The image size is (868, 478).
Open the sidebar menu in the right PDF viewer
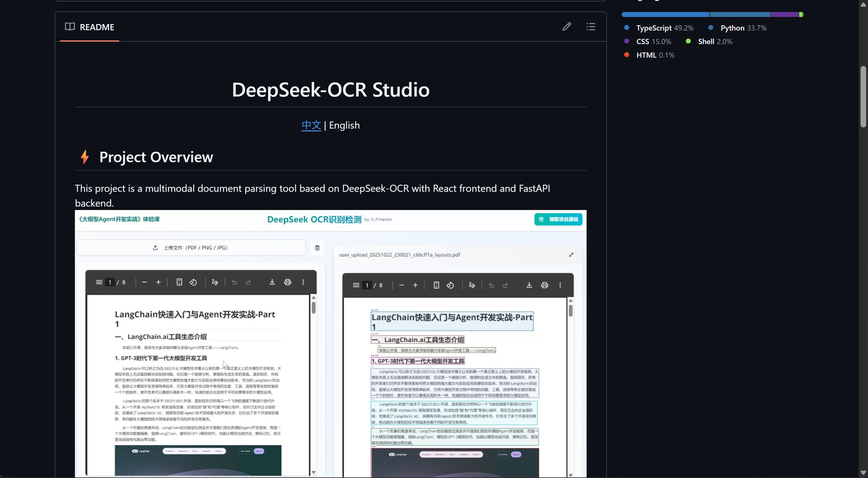356,285
